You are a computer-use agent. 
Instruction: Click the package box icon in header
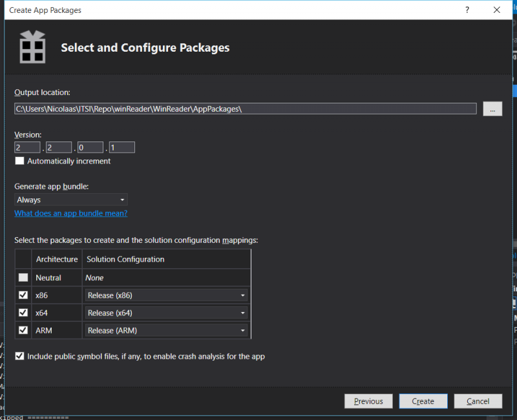[x=31, y=47]
